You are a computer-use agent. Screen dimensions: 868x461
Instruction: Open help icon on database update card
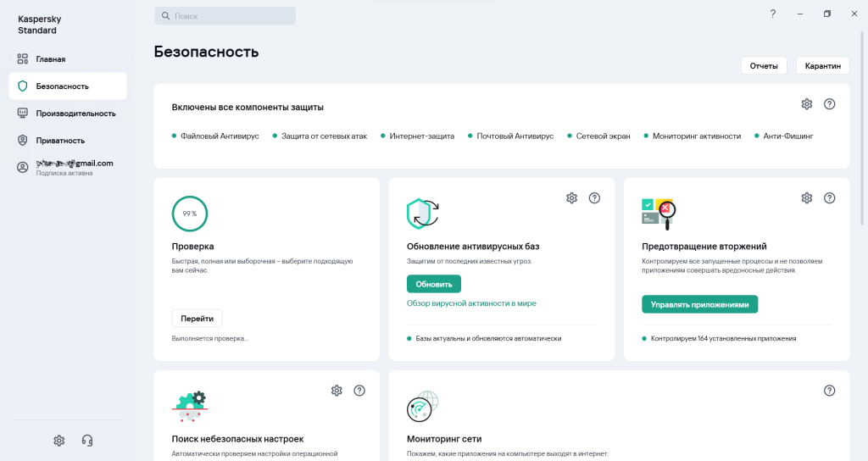click(594, 198)
